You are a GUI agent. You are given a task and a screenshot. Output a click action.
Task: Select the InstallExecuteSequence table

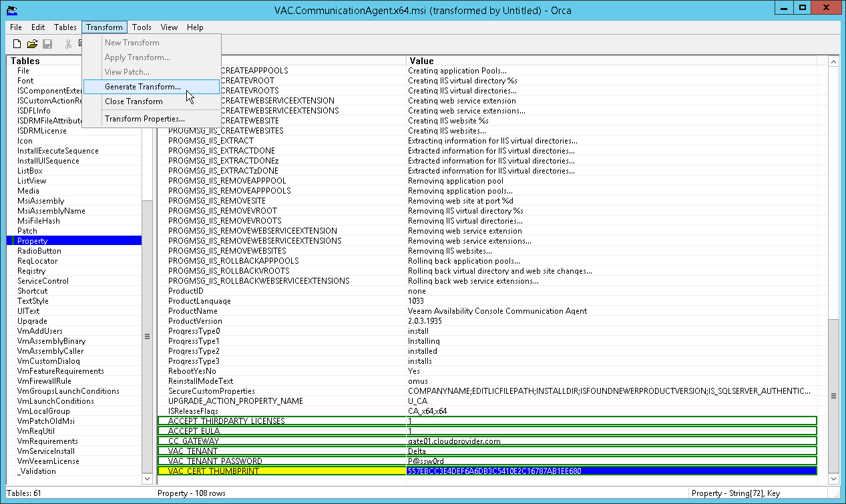(x=58, y=151)
